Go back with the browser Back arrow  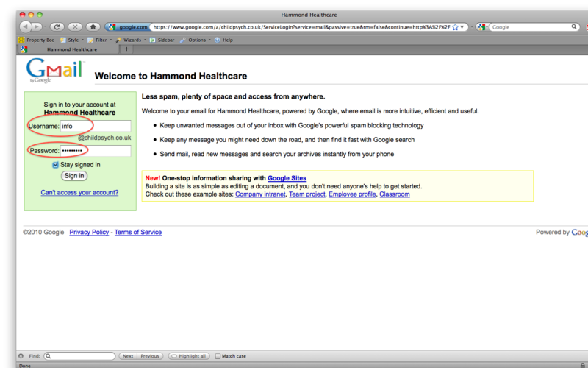pos(25,26)
